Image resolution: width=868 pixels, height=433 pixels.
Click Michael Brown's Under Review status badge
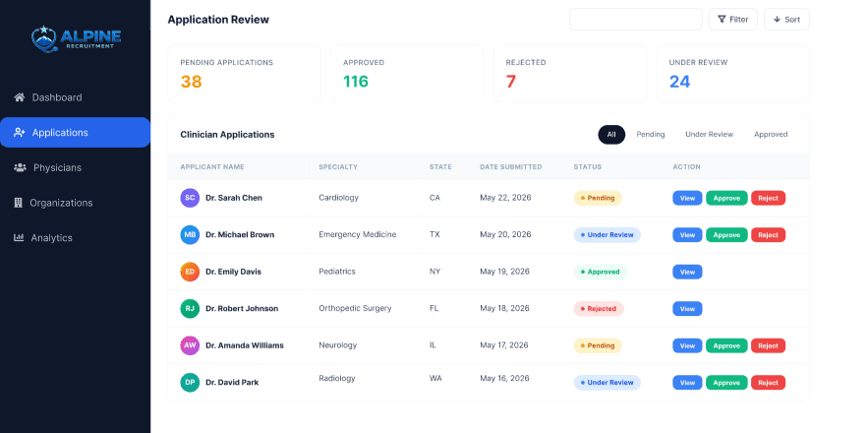click(x=608, y=235)
